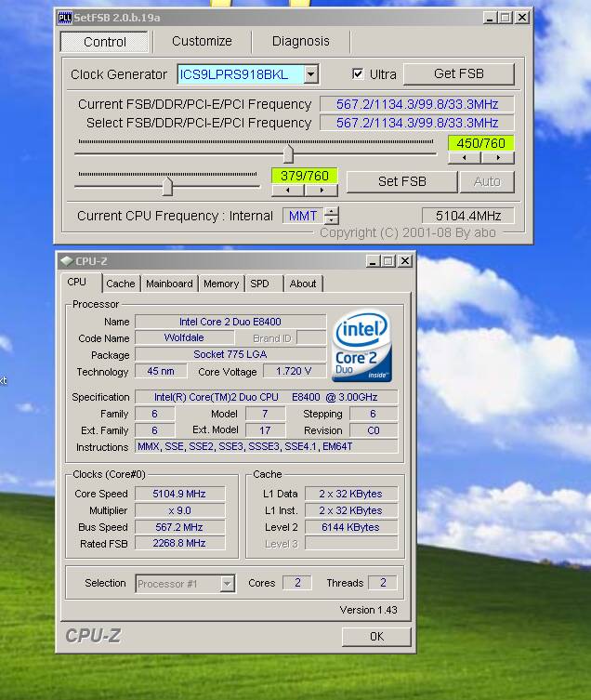Minimize the SetFSB window
The width and height of the screenshot is (591, 700).
(x=490, y=18)
